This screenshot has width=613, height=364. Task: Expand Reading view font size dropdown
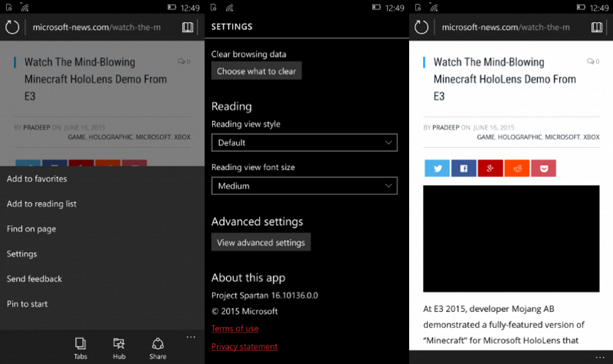point(304,185)
